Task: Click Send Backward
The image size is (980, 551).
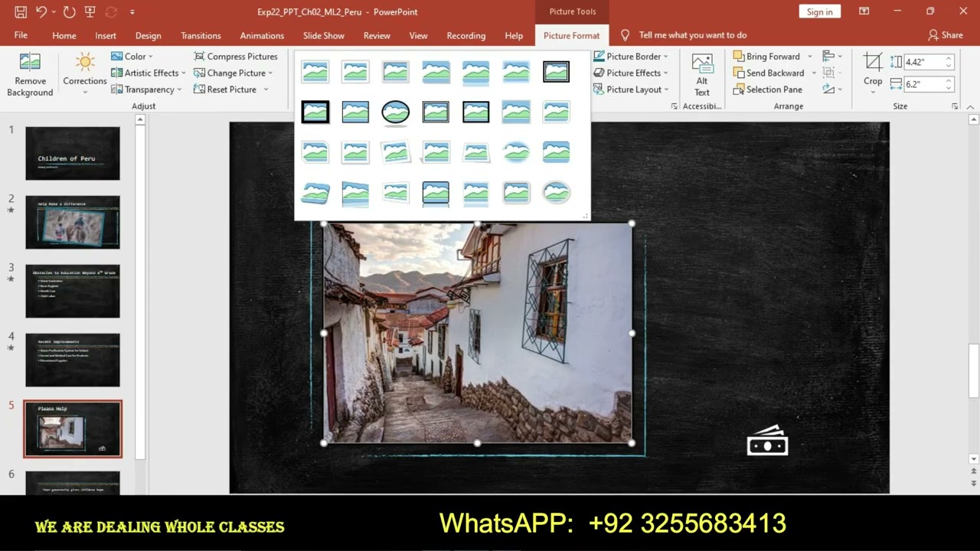Action: pos(769,73)
